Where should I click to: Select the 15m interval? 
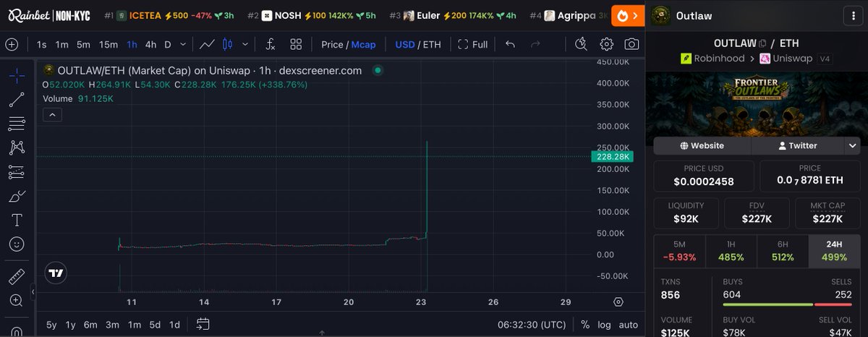109,44
